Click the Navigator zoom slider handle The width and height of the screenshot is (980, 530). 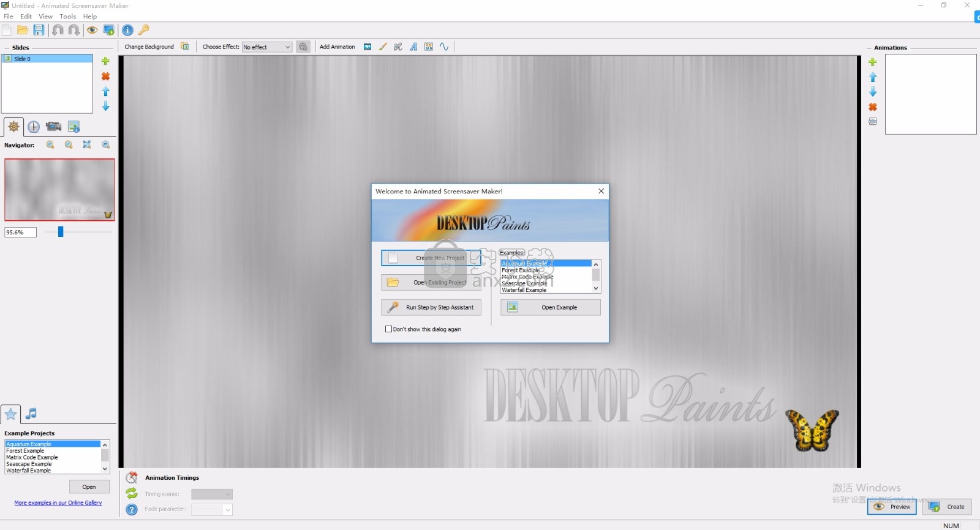61,231
